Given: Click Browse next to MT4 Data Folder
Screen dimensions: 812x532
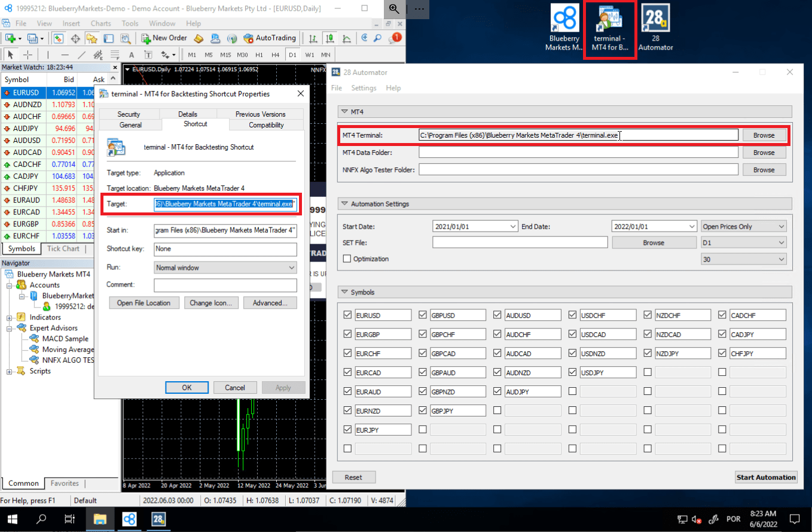Looking at the screenshot, I should click(764, 153).
